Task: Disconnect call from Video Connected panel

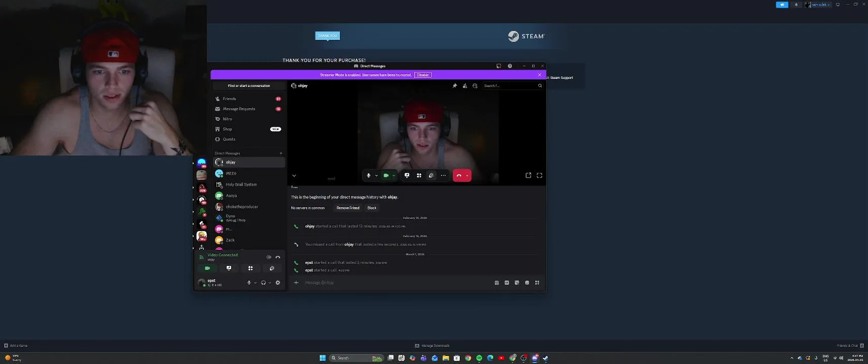Action: (x=278, y=257)
